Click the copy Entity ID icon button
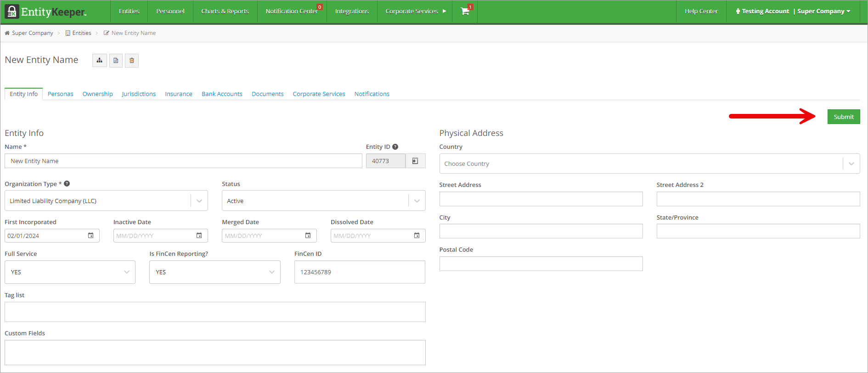The width and height of the screenshot is (868, 373). point(415,161)
